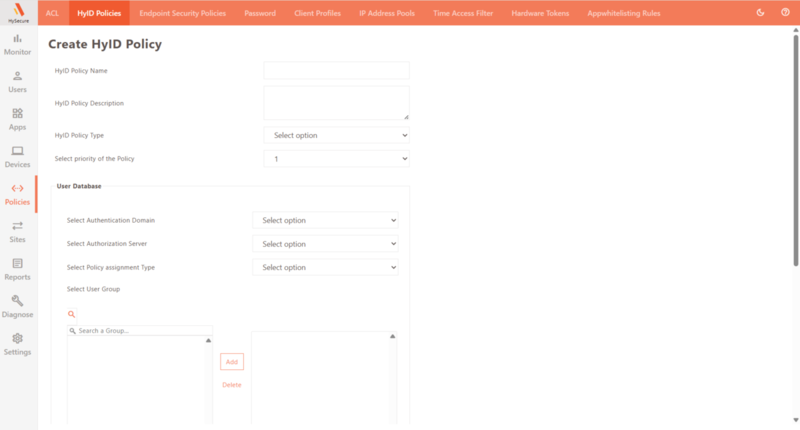Click selected groups list scroll-up arrow

click(392, 336)
